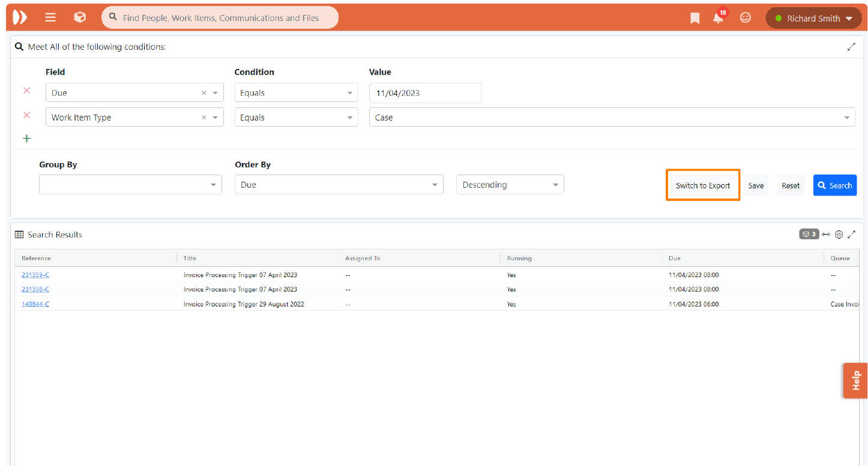This screenshot has width=868, height=466.
Task: Remove the Due condition row
Action: tap(26, 91)
